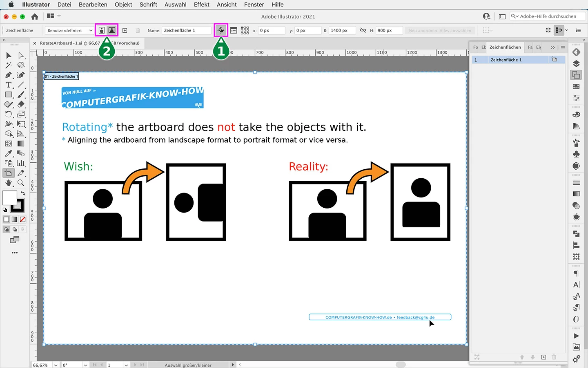Select the Direct Selection tool

[21, 56]
